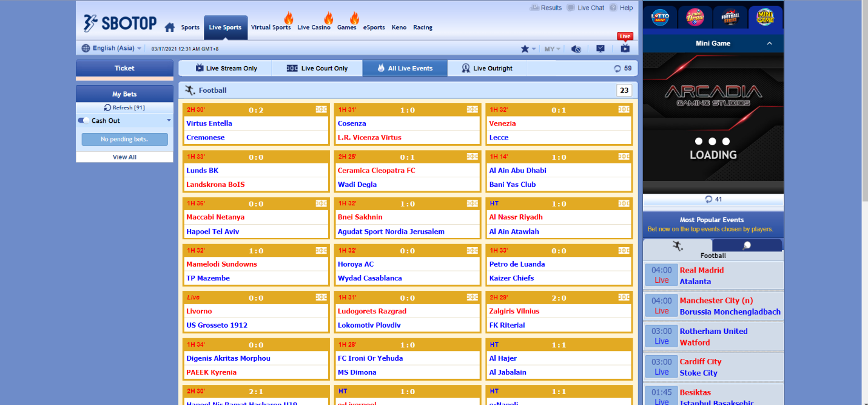Open the eSports menu
This screenshot has width=868, height=405.
pyautogui.click(x=374, y=27)
